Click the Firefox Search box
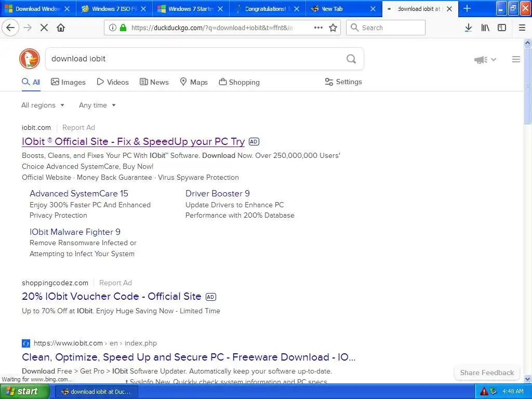 point(386,28)
